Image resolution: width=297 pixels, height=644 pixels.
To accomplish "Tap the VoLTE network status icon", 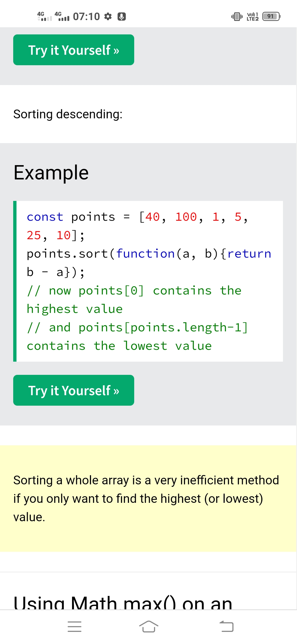I will click(252, 17).
